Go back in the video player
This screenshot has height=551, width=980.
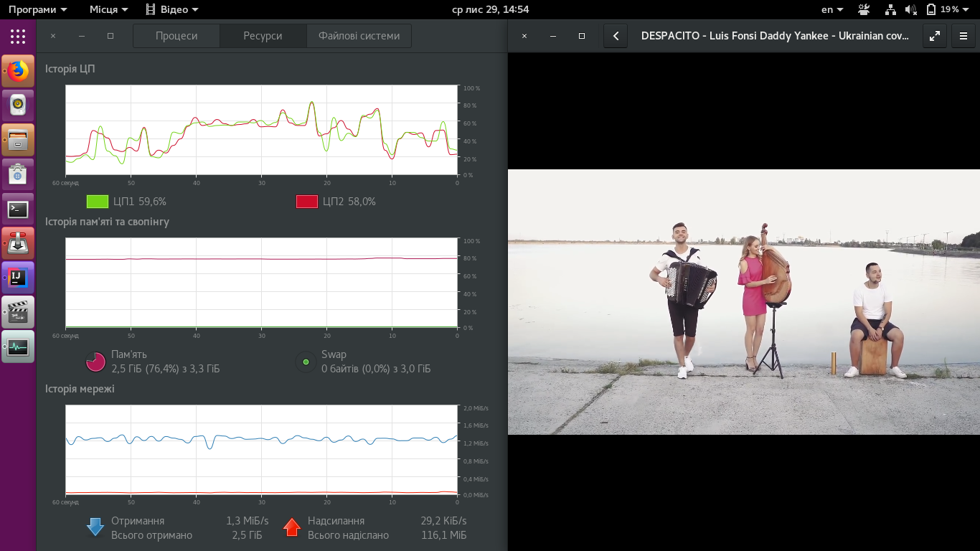coord(616,36)
